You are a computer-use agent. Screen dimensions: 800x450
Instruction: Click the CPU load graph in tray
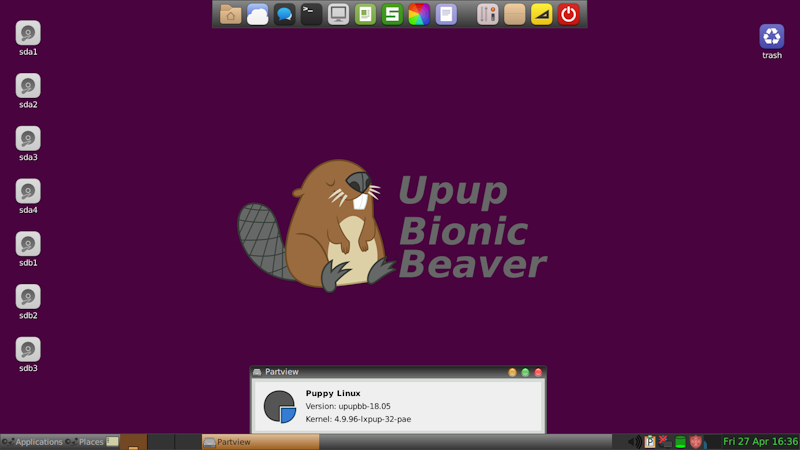[x=712, y=442]
